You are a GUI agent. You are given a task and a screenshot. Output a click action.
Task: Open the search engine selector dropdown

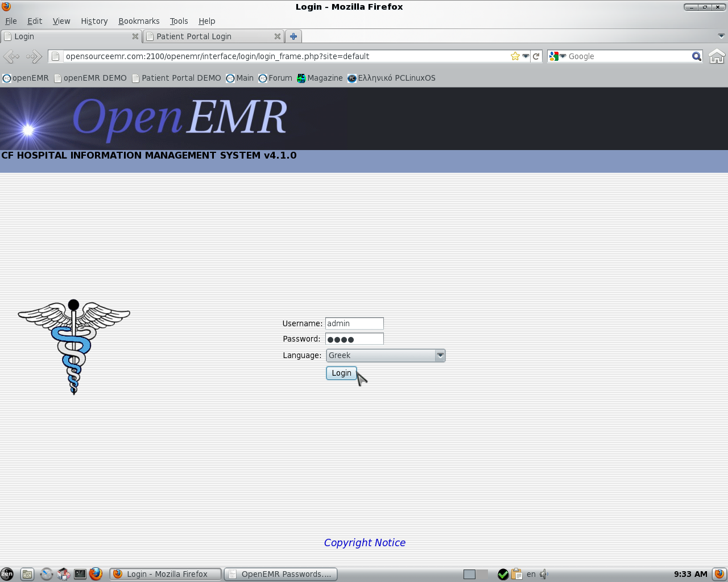(x=557, y=56)
